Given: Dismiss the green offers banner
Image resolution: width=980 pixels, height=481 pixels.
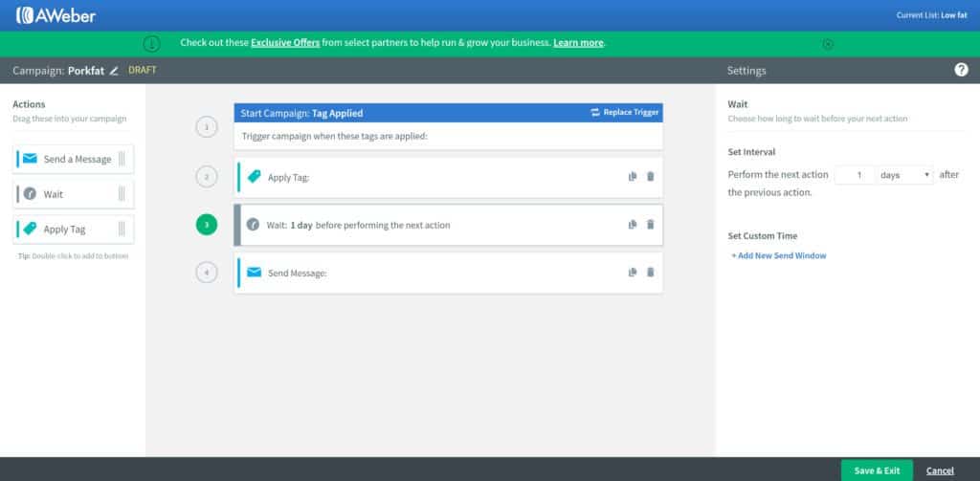Looking at the screenshot, I should coord(828,44).
